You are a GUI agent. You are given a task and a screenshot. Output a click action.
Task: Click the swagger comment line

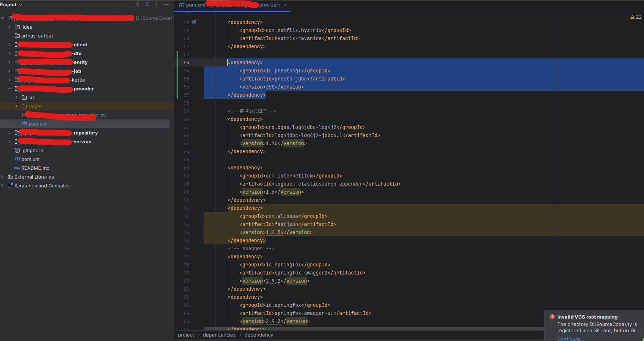(x=251, y=248)
